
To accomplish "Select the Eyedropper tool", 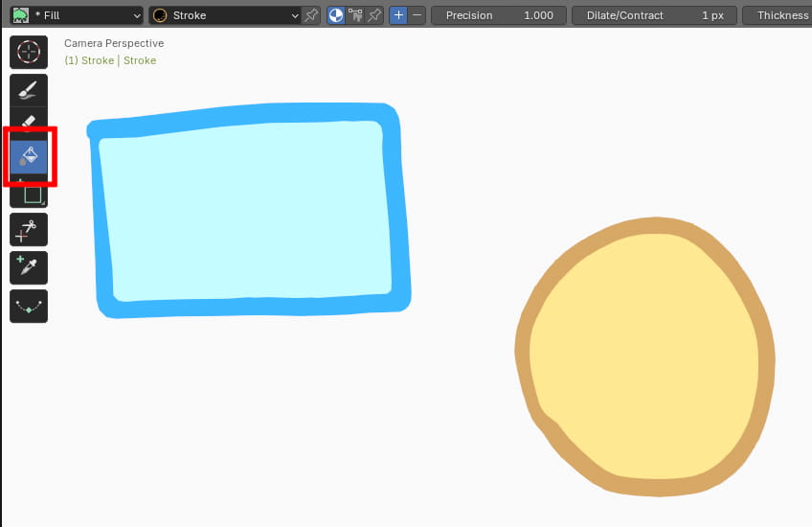I will [29, 267].
